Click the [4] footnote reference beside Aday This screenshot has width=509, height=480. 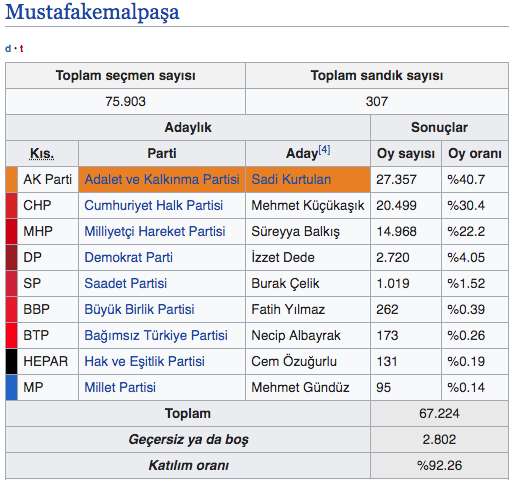[324, 150]
